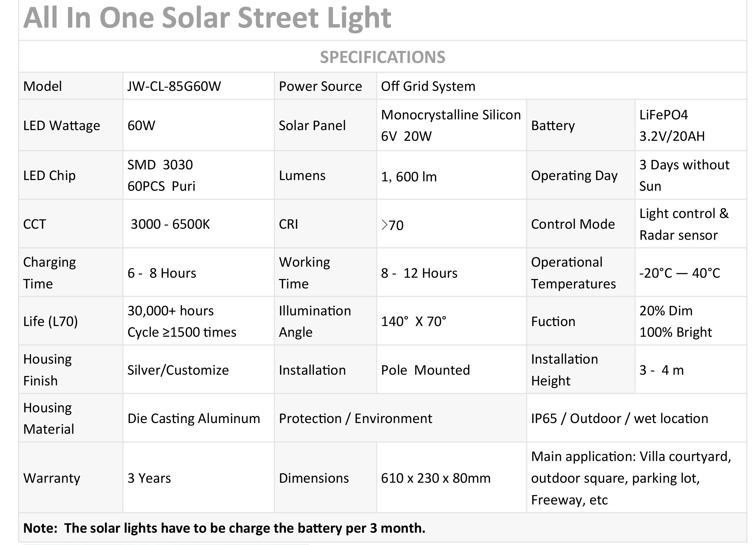This screenshot has width=756, height=545.
Task: Click the "3000 - 6500K" CCT value
Action: [x=170, y=224]
